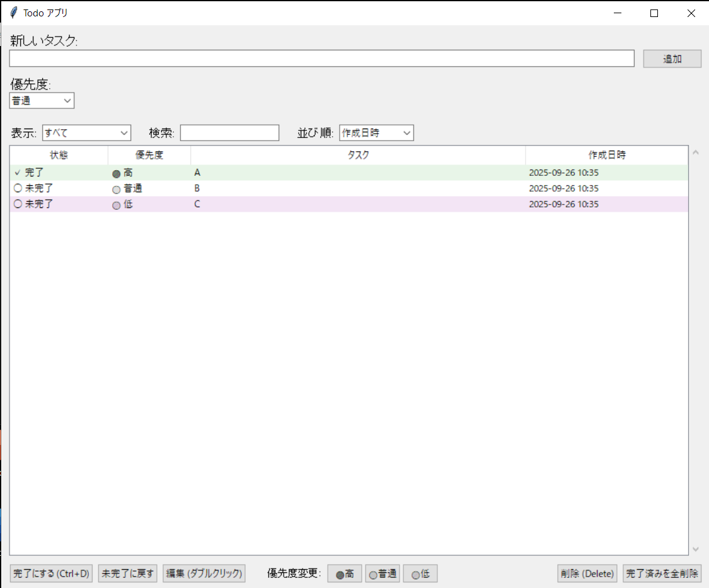Click the 検索 search field
Screen dimensions: 709x588
click(229, 132)
